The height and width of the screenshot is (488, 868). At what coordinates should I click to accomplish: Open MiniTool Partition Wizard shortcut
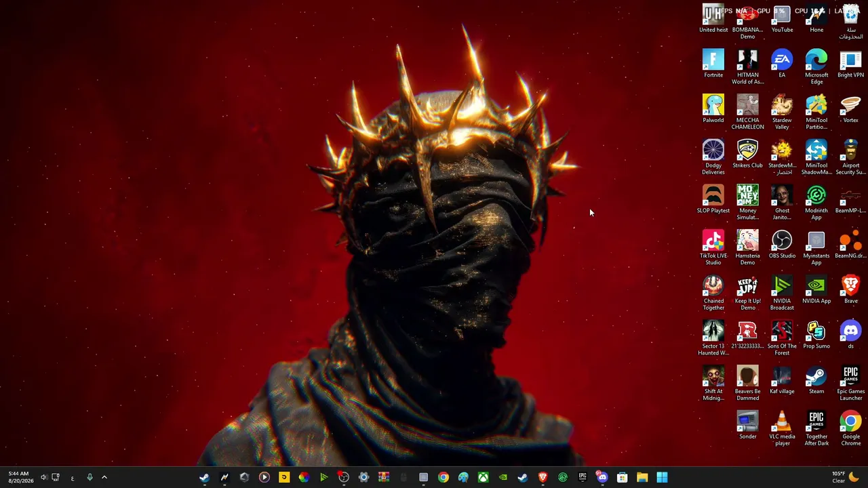(816, 113)
